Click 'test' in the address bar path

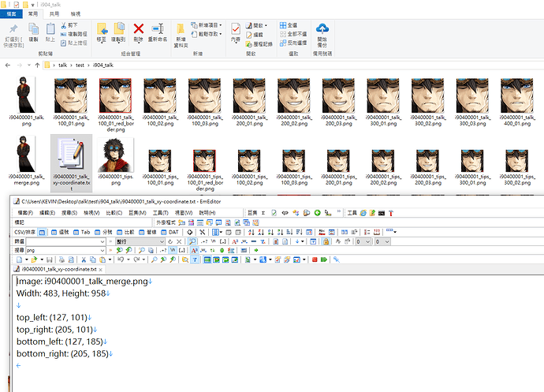(81, 65)
